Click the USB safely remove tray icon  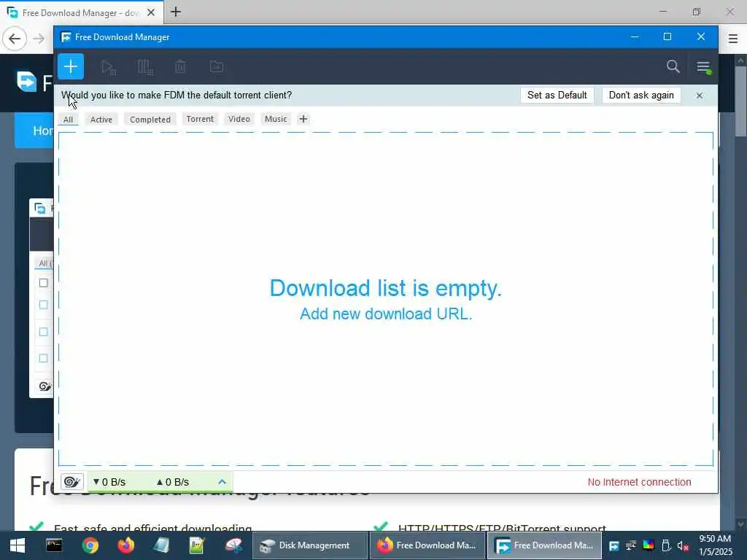[666, 545]
